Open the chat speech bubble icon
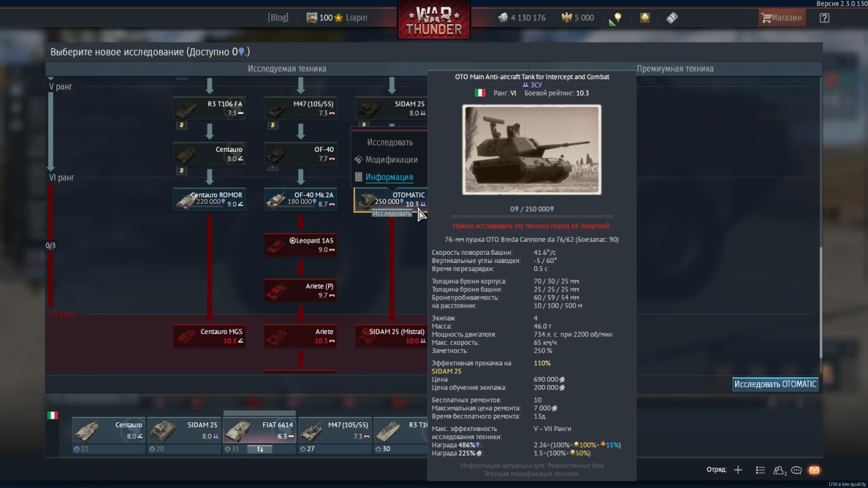 tap(796, 470)
